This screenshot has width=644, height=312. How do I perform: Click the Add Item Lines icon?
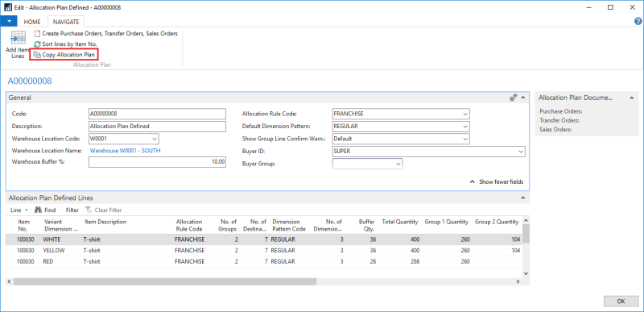[18, 38]
